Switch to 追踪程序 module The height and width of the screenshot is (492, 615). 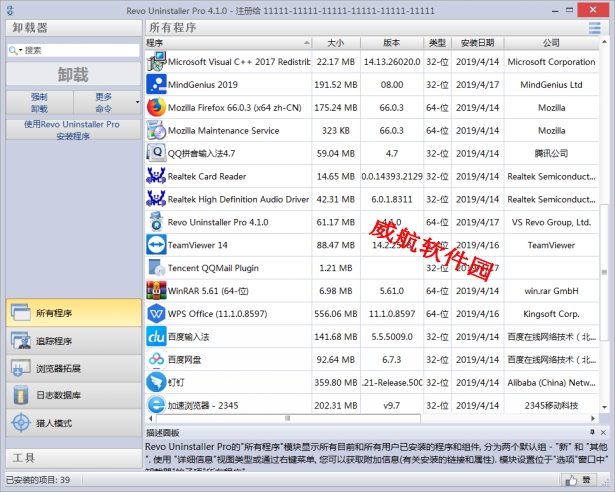tap(74, 341)
